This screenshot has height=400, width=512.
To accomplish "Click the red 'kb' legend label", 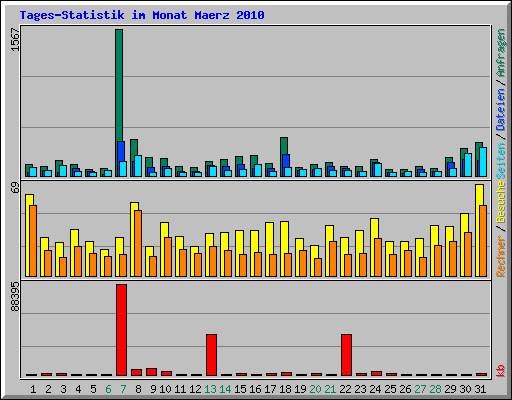I will pos(501,371).
